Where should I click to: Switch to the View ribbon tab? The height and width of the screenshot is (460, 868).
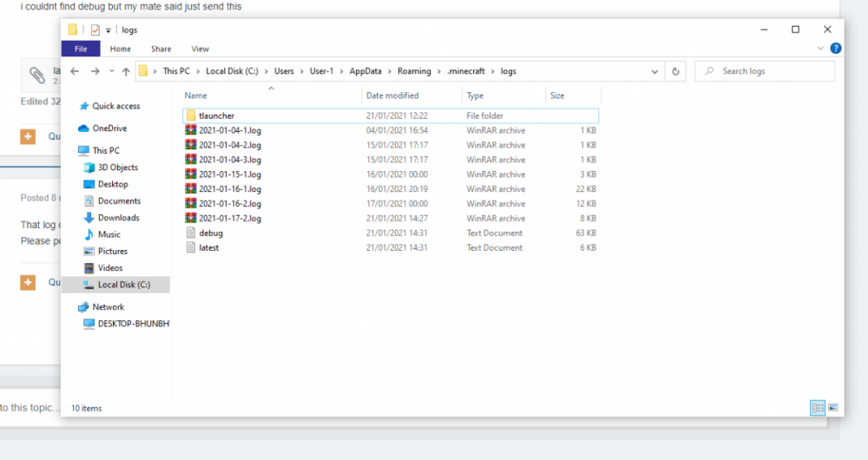click(x=200, y=49)
